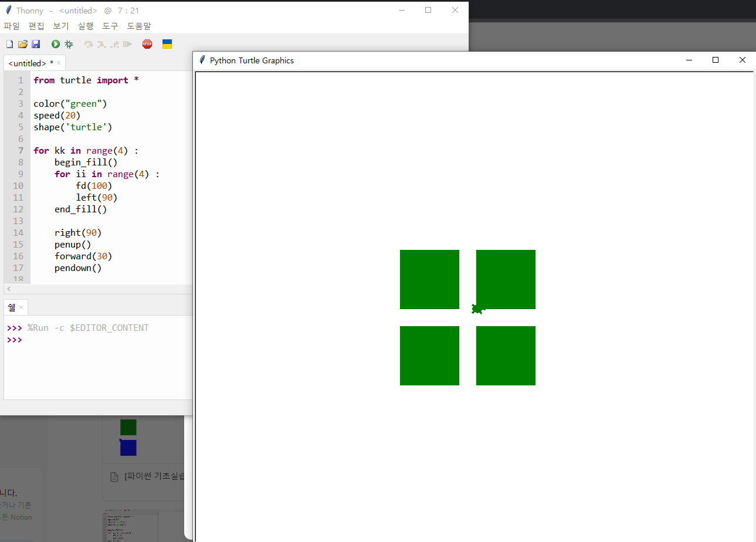
Task: Open the 도움말 menu
Action: click(139, 26)
